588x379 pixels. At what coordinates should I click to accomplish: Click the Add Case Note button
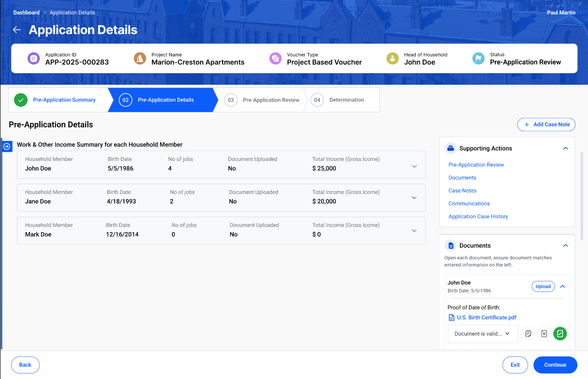(x=546, y=124)
